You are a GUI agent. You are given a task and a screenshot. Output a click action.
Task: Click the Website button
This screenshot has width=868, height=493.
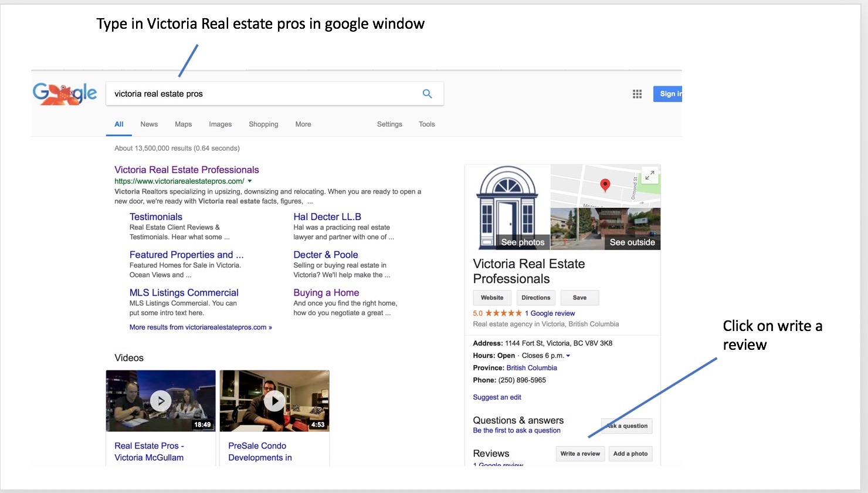[492, 298]
